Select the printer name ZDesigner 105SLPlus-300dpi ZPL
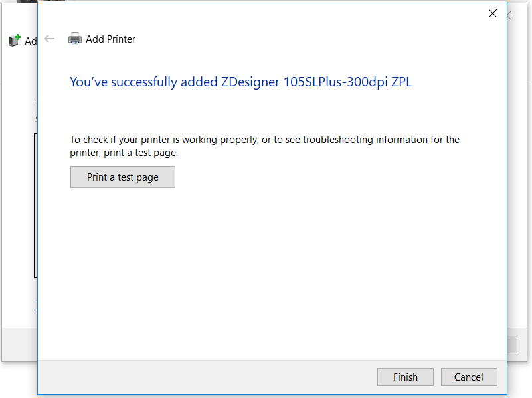Screen dimensions: 532x398 point(317,82)
